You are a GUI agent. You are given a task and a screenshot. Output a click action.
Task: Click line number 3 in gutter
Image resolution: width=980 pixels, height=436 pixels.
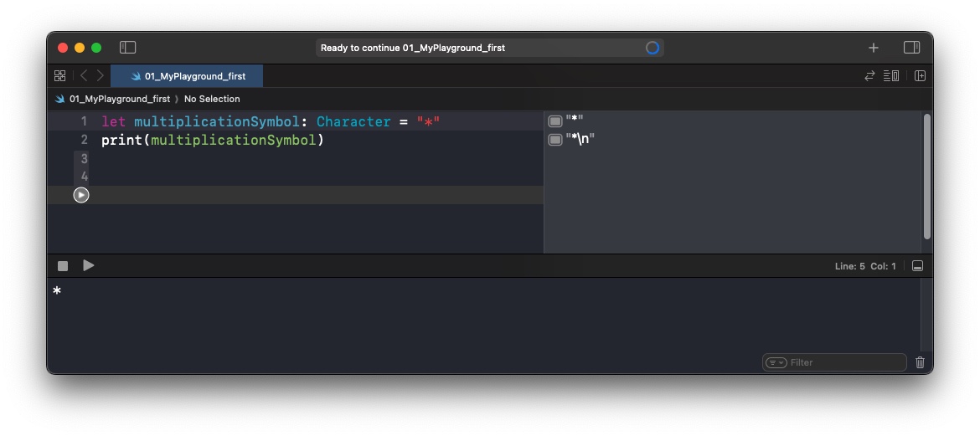click(x=85, y=159)
